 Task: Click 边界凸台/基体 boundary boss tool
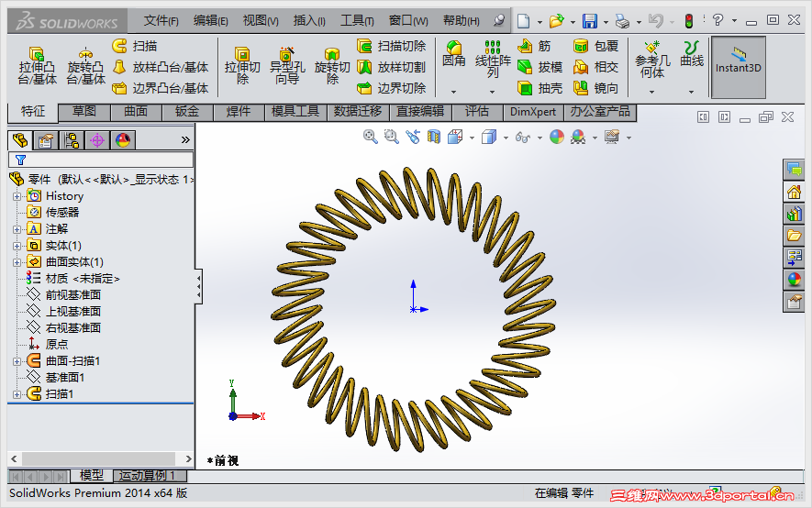161,88
